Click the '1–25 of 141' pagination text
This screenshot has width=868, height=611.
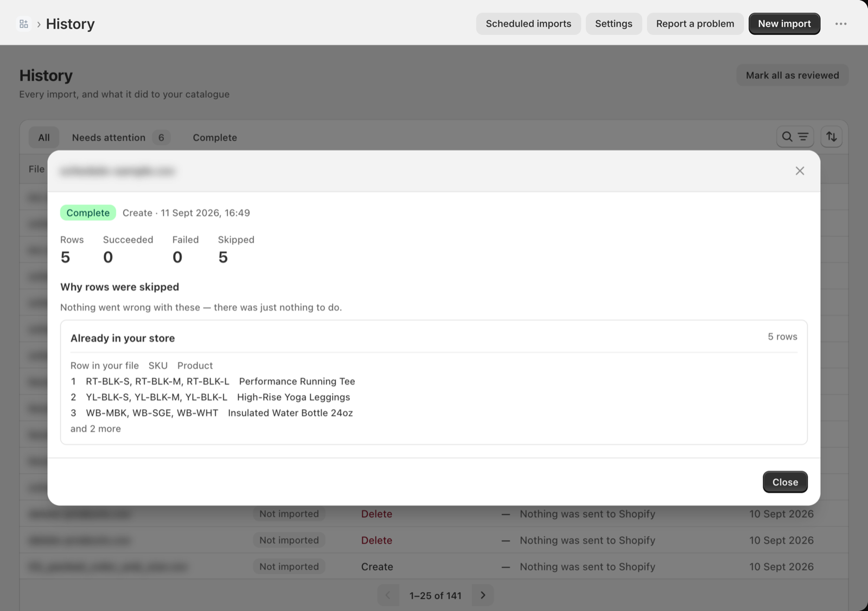click(435, 595)
